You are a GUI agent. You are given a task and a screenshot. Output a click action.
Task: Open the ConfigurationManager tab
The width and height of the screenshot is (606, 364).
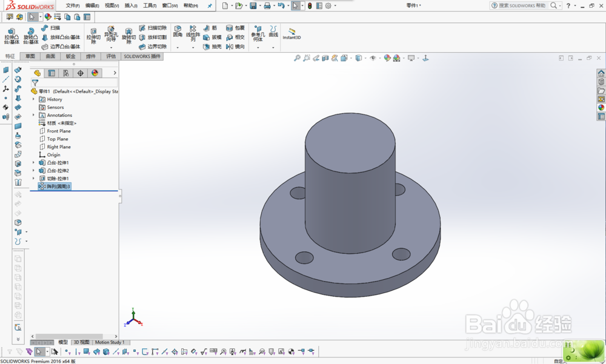[x=65, y=73]
